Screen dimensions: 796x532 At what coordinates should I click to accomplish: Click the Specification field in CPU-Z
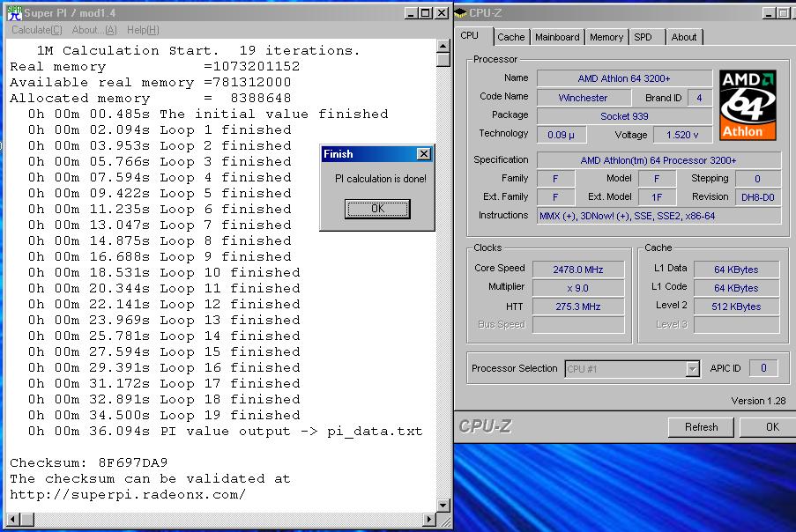click(659, 160)
